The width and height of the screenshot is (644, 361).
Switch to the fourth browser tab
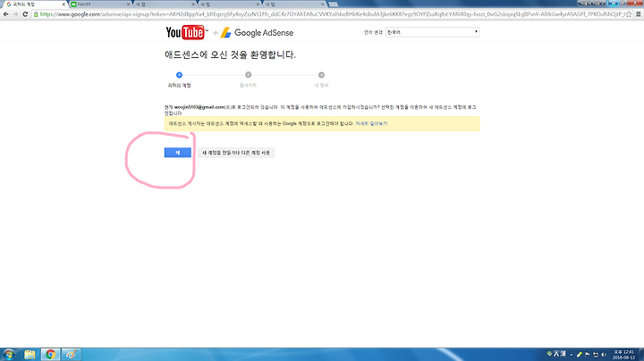pos(228,4)
